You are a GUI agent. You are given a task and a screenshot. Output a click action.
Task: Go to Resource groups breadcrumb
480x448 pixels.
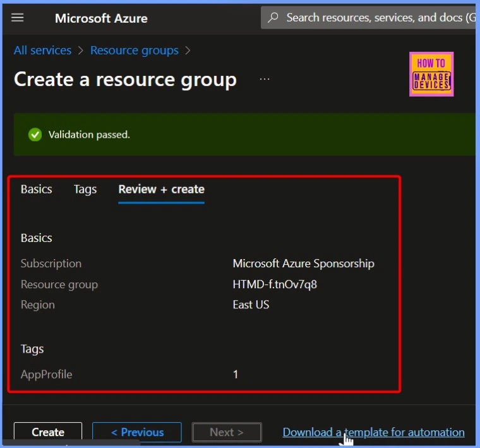click(135, 51)
